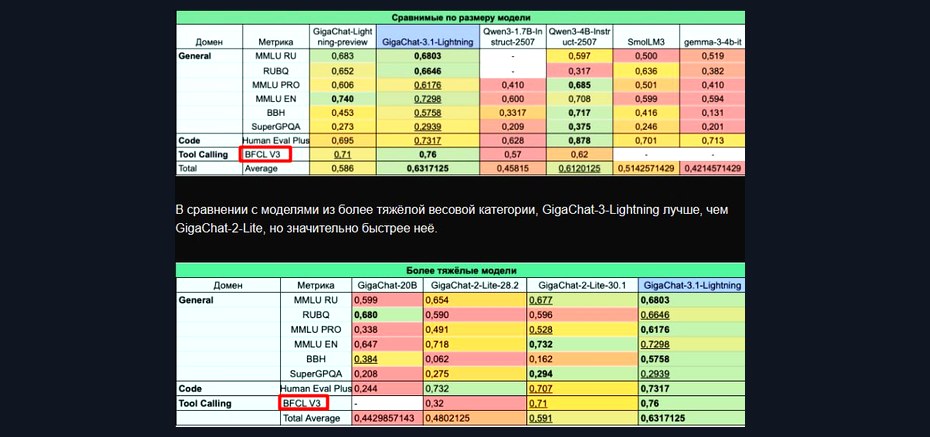This screenshot has width=930, height=437.
Task: Select the cell with value 0,597
Action: 579,56
